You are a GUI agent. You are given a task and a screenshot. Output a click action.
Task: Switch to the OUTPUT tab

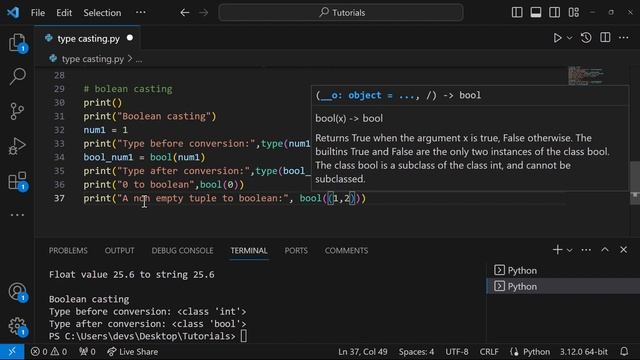coord(119,250)
